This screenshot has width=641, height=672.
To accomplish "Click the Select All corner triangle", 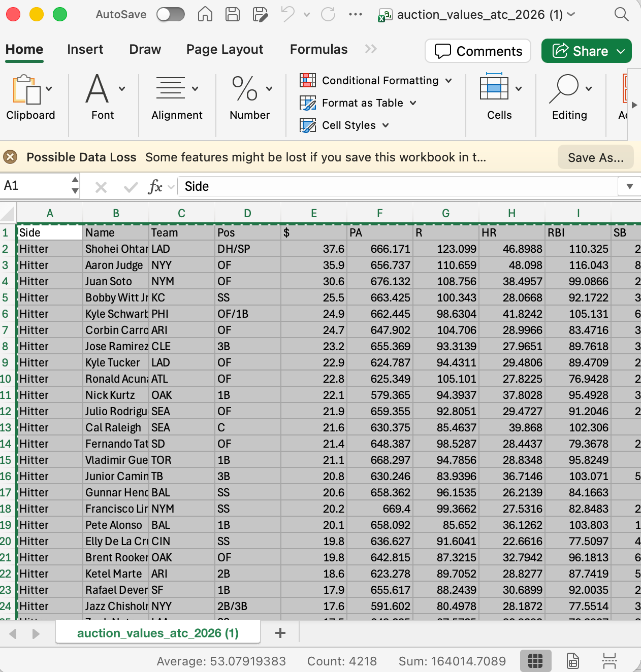I will pyautogui.click(x=9, y=213).
